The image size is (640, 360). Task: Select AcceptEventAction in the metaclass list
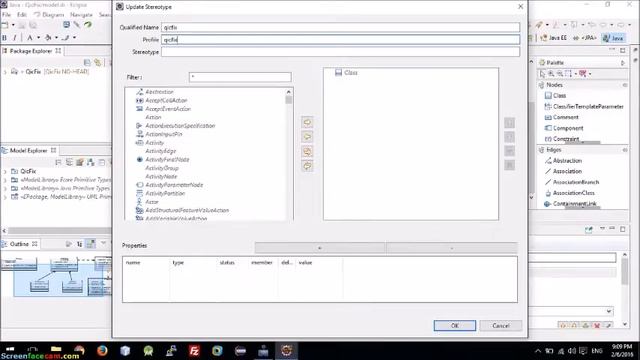pos(168,109)
